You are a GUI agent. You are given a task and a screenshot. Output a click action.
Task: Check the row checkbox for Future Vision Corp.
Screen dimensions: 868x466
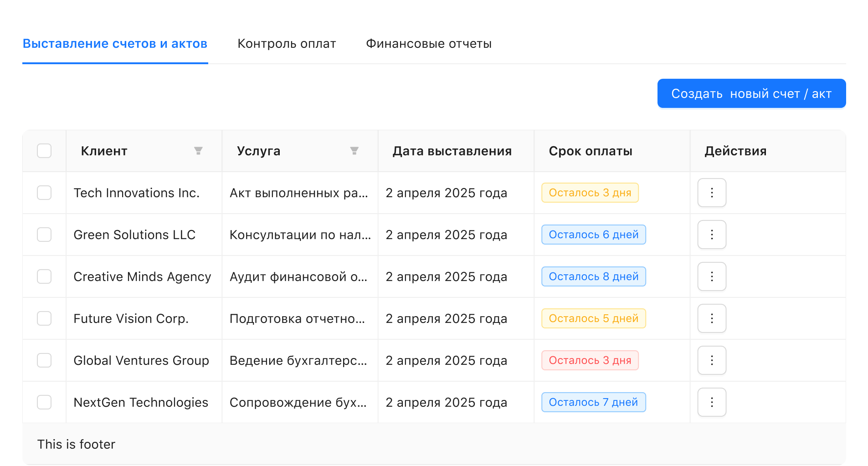pos(44,318)
